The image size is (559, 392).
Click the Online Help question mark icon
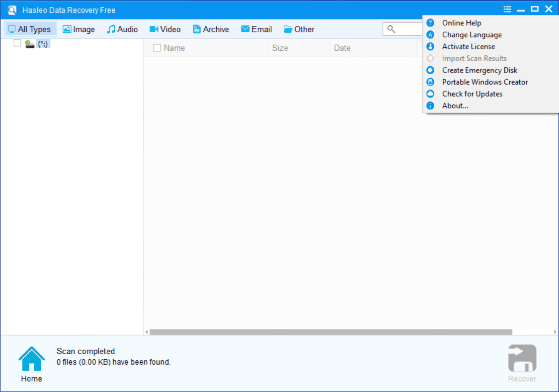point(430,23)
